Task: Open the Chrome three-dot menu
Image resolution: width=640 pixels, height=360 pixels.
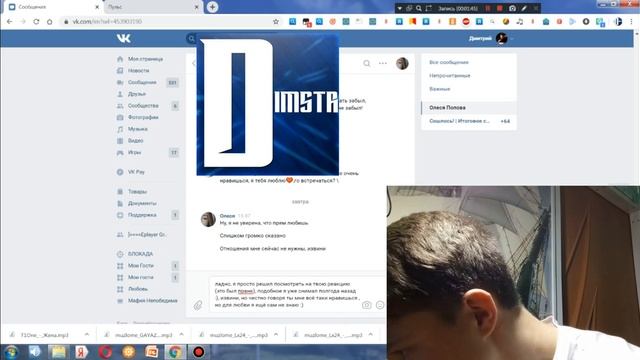Action: pos(631,22)
